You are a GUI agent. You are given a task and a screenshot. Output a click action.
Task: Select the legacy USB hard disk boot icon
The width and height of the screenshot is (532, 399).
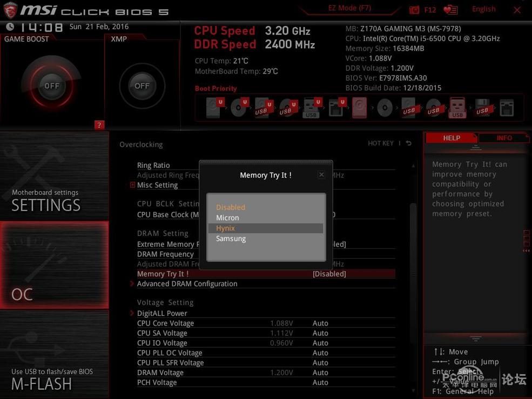pyautogui.click(x=410, y=107)
